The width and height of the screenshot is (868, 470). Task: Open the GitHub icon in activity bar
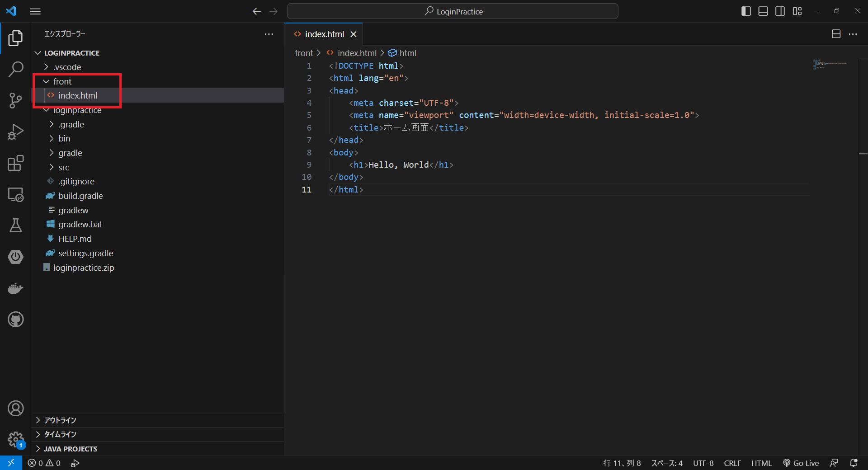[x=15, y=320]
